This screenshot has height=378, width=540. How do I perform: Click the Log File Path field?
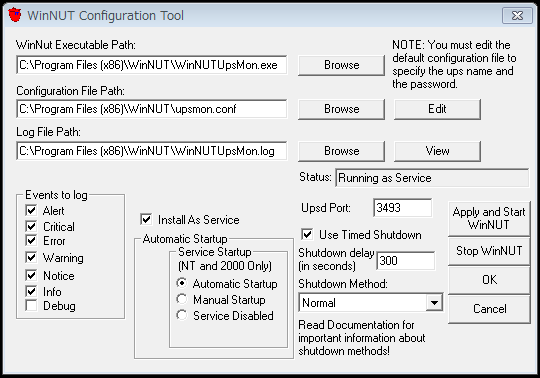coord(152,151)
